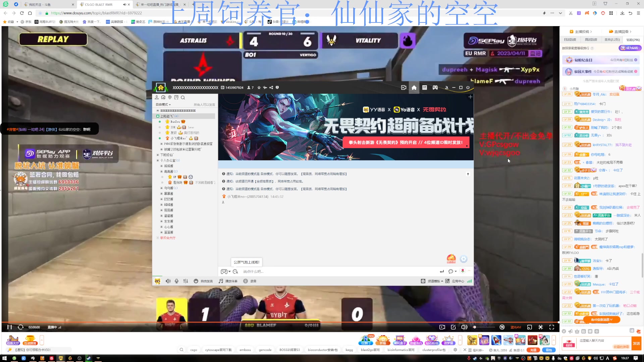Open Windows Start menu
The width and height of the screenshot is (644, 362).
pos(4,358)
